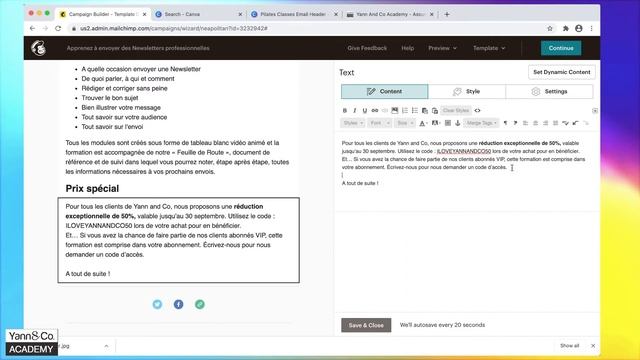
Task: Select the Search - Canva browser tab
Action: pos(198,14)
